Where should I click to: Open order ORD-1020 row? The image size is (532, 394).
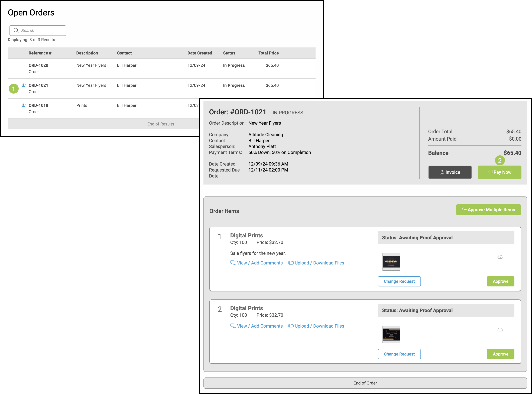pyautogui.click(x=38, y=65)
